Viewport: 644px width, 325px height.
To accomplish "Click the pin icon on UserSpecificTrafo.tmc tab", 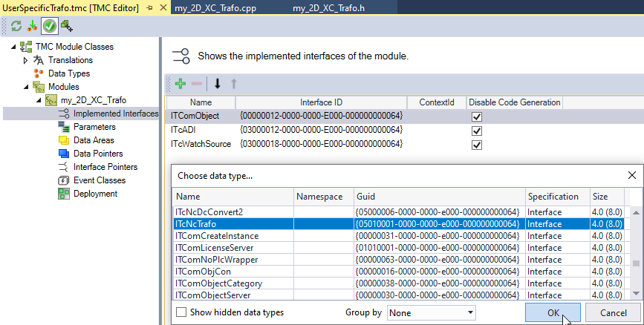I will click(x=150, y=8).
